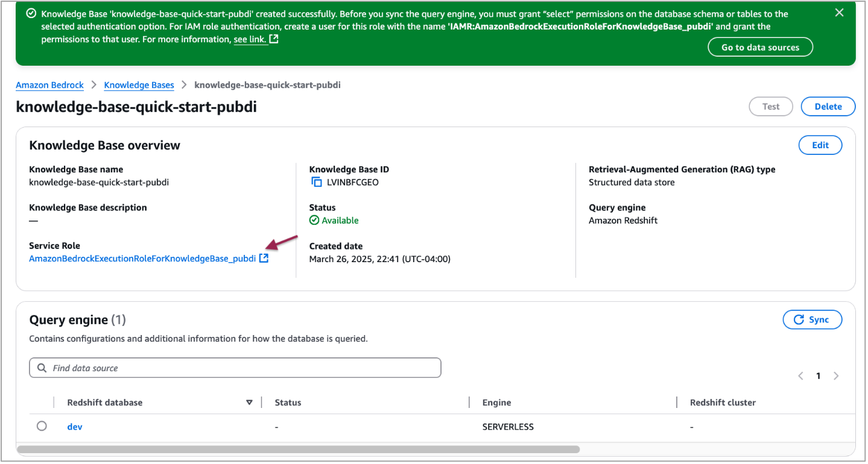This screenshot has height=464, width=868.
Task: Open Service Role external link icon
Action: click(264, 259)
